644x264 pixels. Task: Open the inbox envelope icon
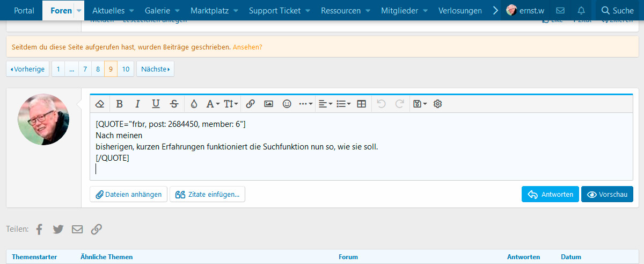click(x=560, y=10)
